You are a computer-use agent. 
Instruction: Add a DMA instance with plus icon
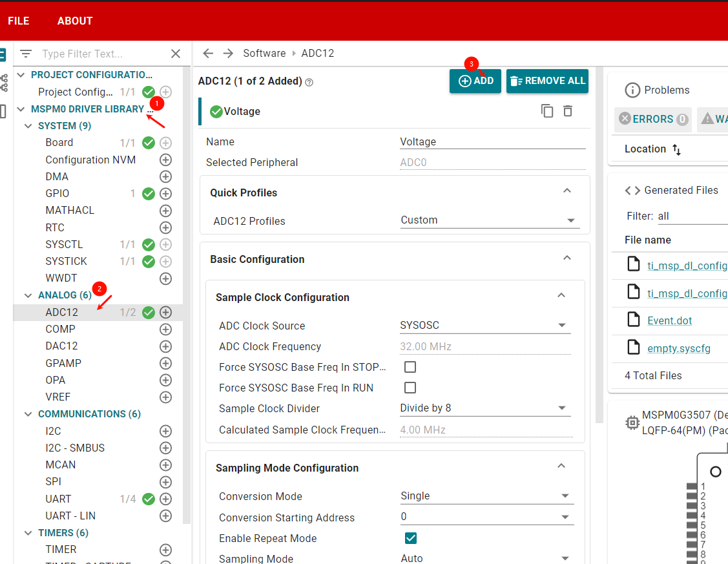[166, 177]
